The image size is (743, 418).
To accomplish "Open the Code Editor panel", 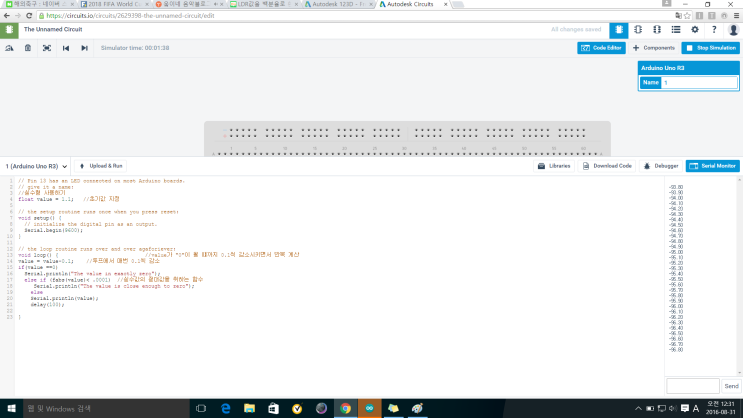I will pyautogui.click(x=601, y=48).
